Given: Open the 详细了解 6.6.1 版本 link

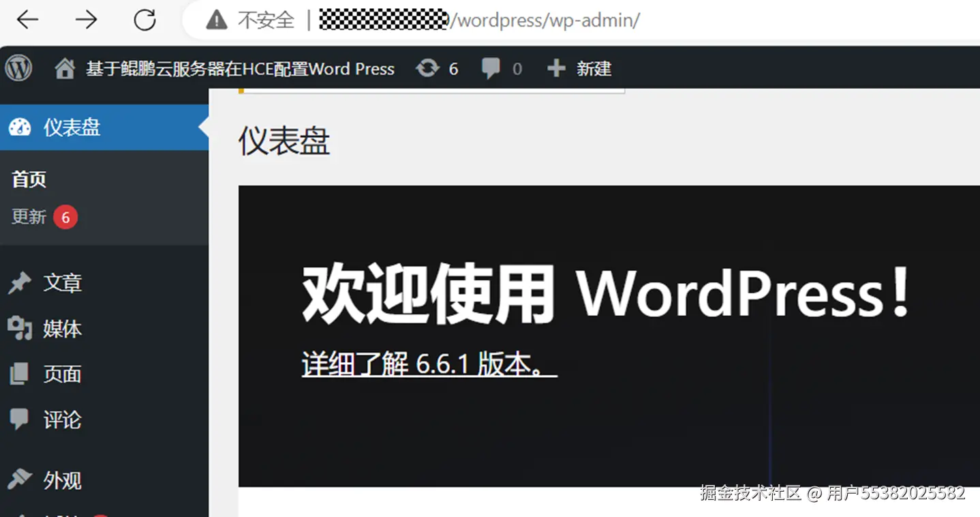Looking at the screenshot, I should point(429,364).
